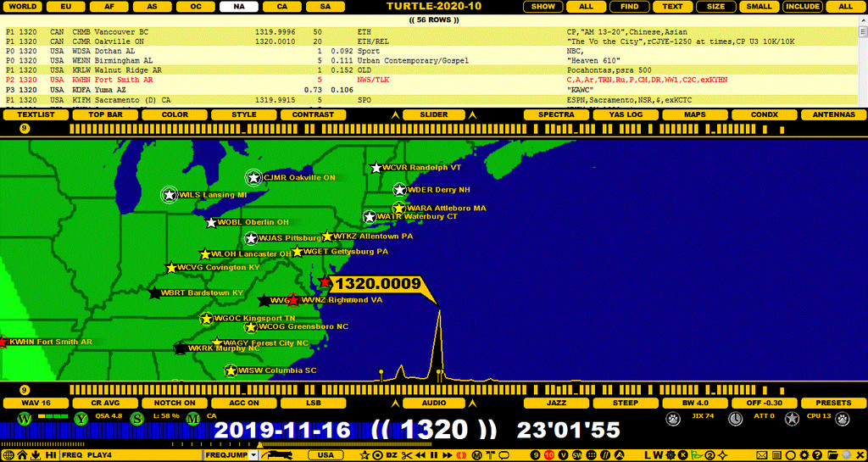Click the globe icon in bottom toolbar

click(x=8, y=455)
